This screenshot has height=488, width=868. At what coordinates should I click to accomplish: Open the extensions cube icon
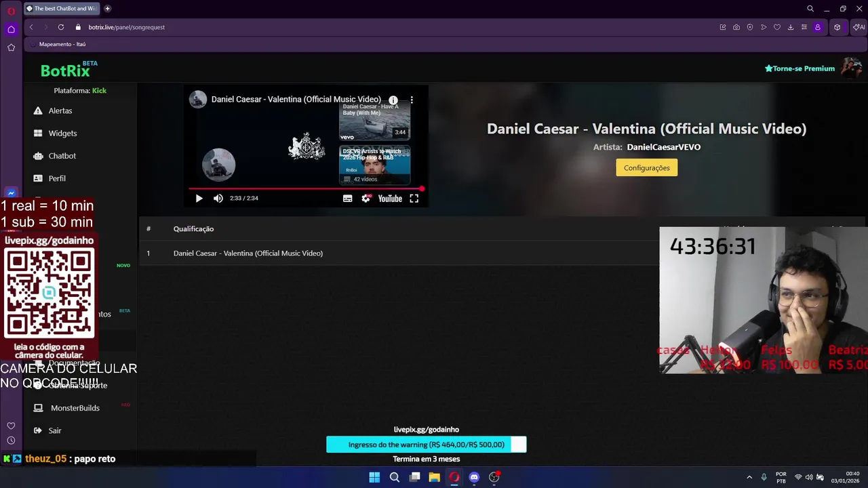tap(837, 27)
